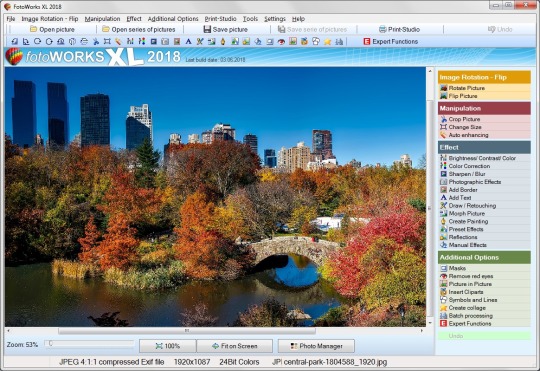Click the Change Size toolbar icon
This screenshot has height=371, width=540.
(107, 42)
